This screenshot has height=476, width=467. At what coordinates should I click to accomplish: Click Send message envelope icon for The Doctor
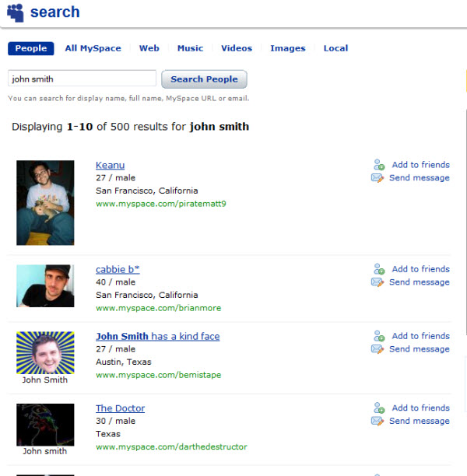(x=377, y=421)
